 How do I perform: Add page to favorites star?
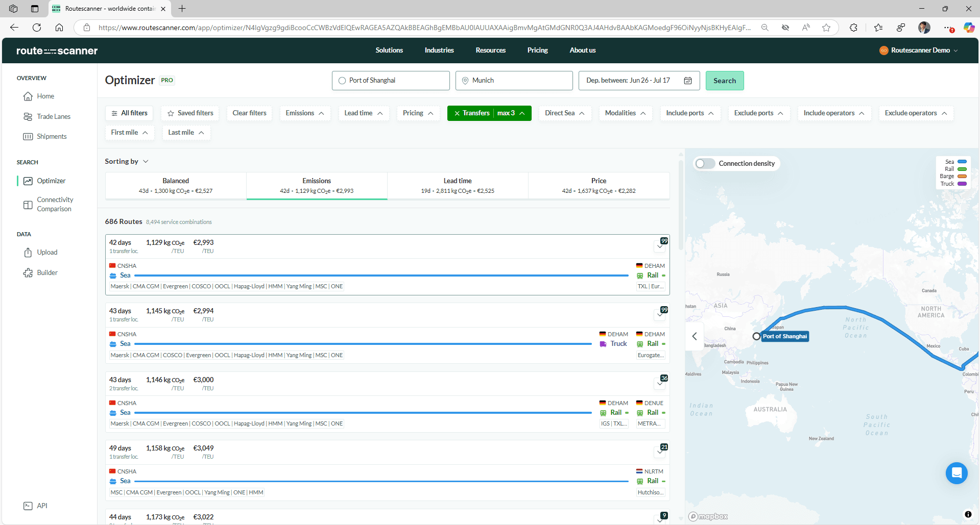(x=826, y=28)
